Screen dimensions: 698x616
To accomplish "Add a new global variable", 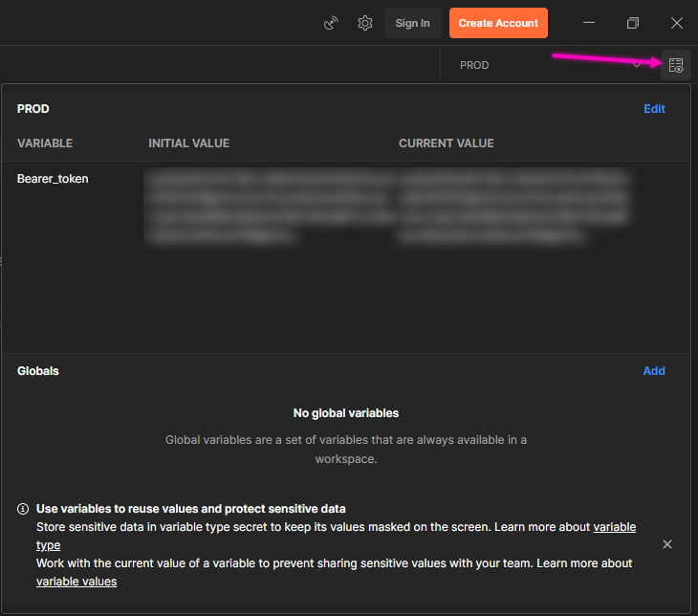I will 654,371.
